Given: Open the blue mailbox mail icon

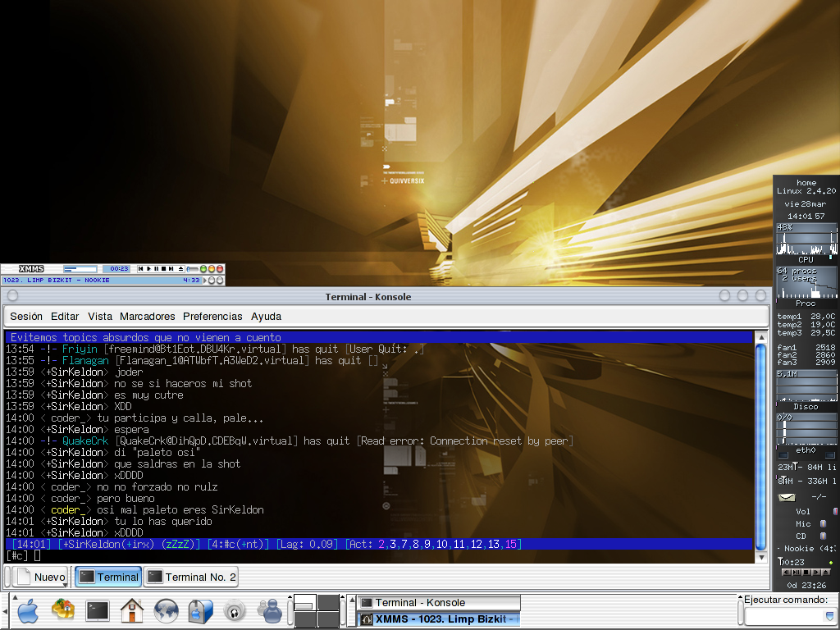Looking at the screenshot, I should (201, 610).
